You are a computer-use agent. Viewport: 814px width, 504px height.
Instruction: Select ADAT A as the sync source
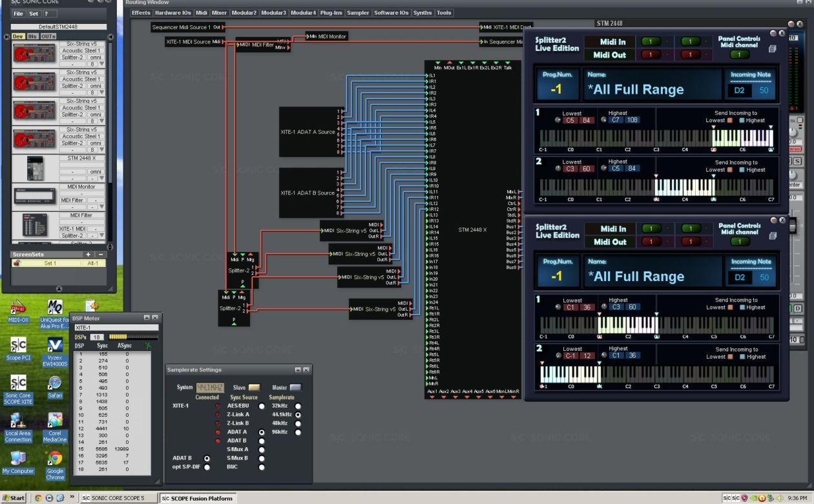pos(262,432)
